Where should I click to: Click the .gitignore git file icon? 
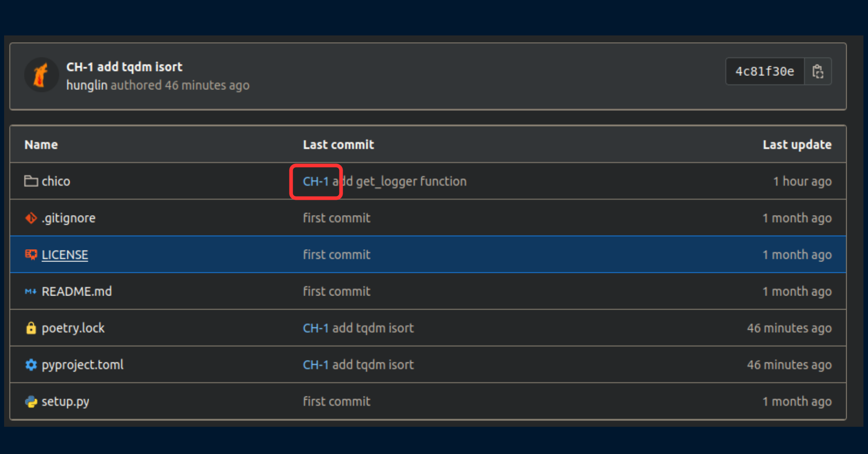(31, 218)
